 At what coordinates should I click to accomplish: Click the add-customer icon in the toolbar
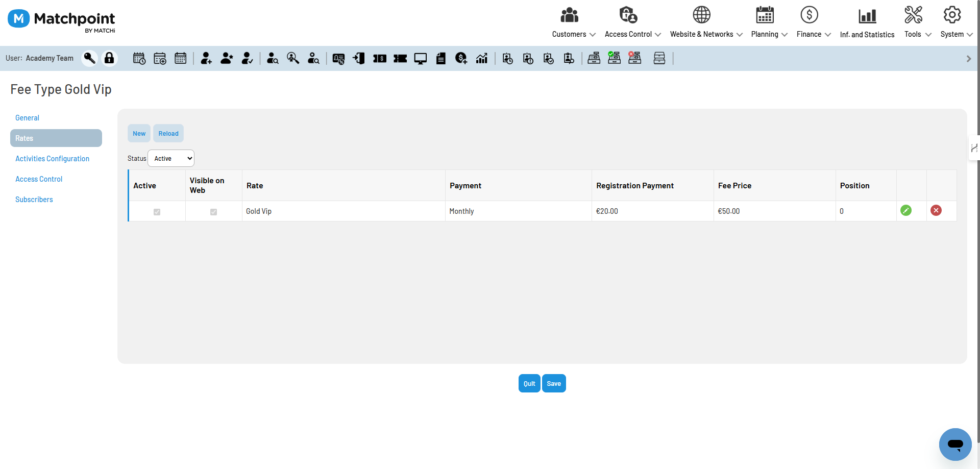click(x=206, y=58)
